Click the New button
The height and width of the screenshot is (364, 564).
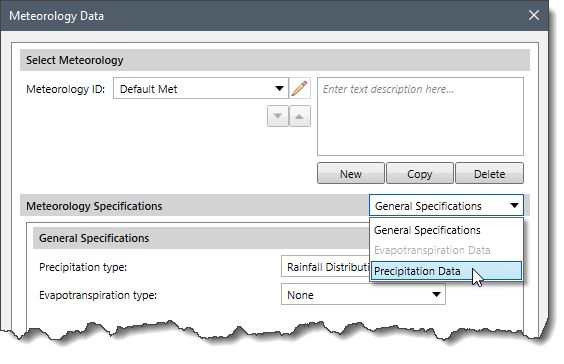click(x=351, y=174)
